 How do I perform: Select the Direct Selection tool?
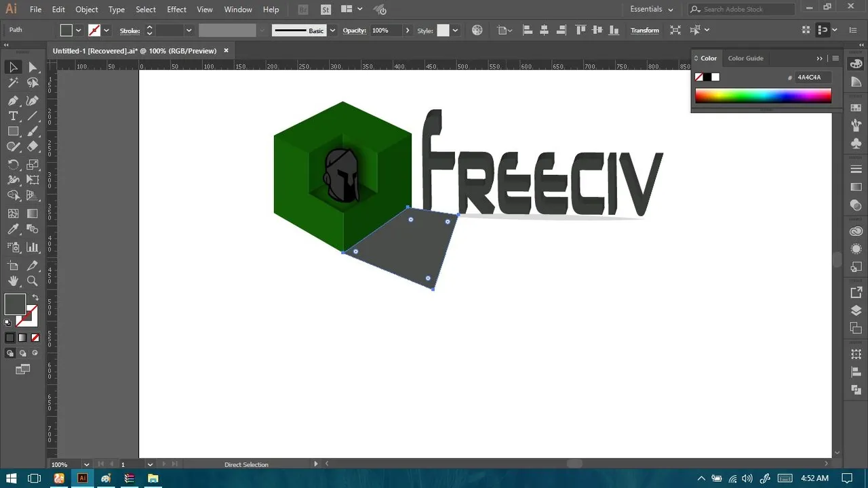(x=33, y=66)
